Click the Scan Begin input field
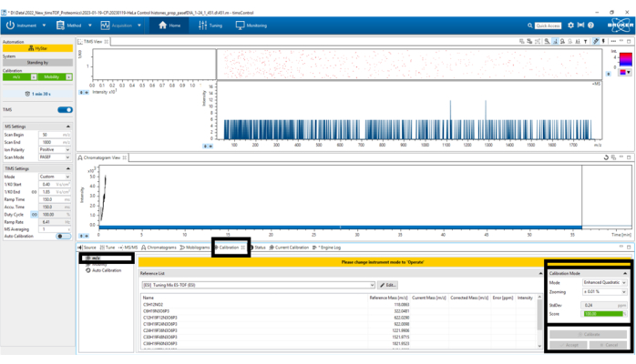This screenshot has height=364, width=636. (55, 135)
